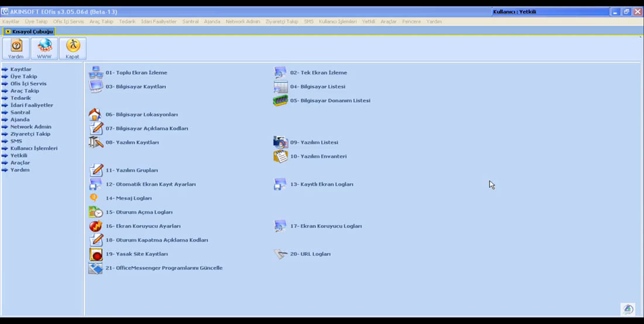644x324 pixels.
Task: Open the Kayıtlı Ekran Logları icon
Action: coord(280,184)
